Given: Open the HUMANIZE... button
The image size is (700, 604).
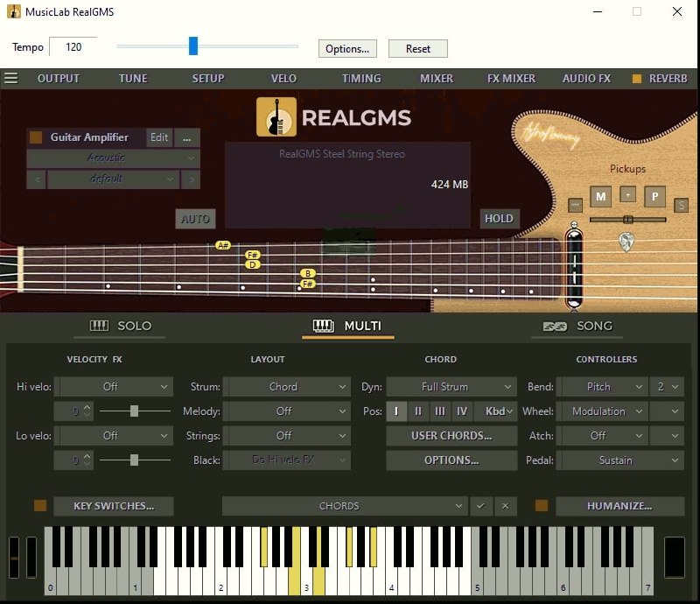Looking at the screenshot, I should (x=619, y=506).
